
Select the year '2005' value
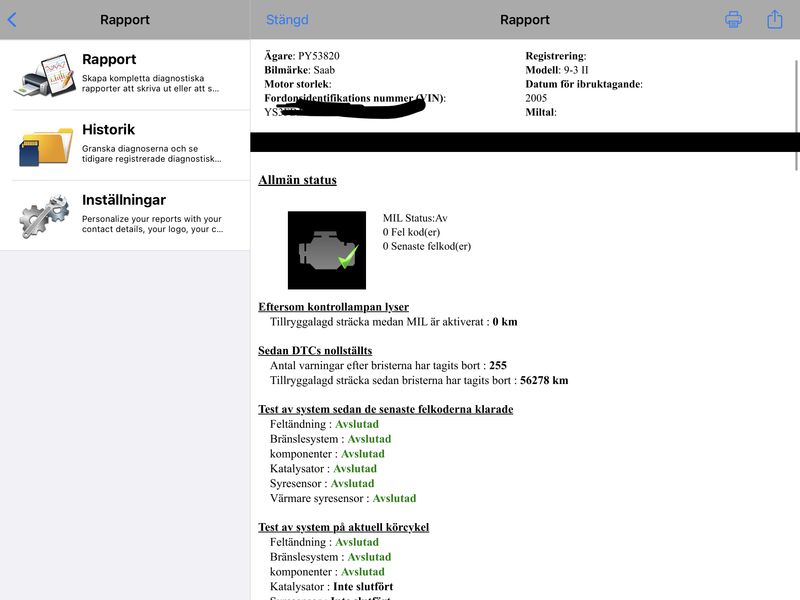point(536,98)
